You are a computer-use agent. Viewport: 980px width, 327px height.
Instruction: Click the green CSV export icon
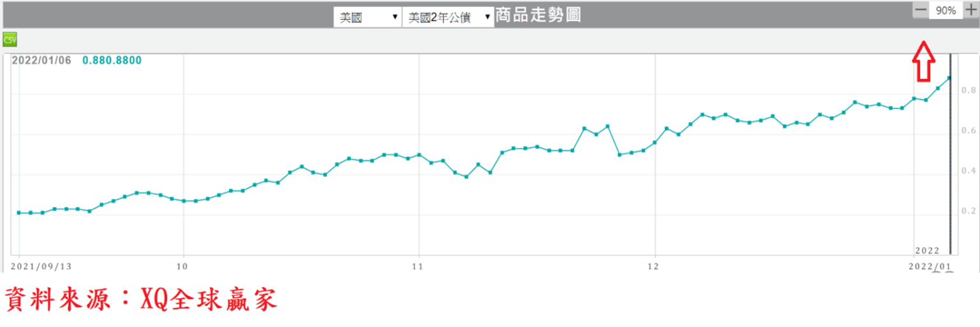(x=10, y=40)
